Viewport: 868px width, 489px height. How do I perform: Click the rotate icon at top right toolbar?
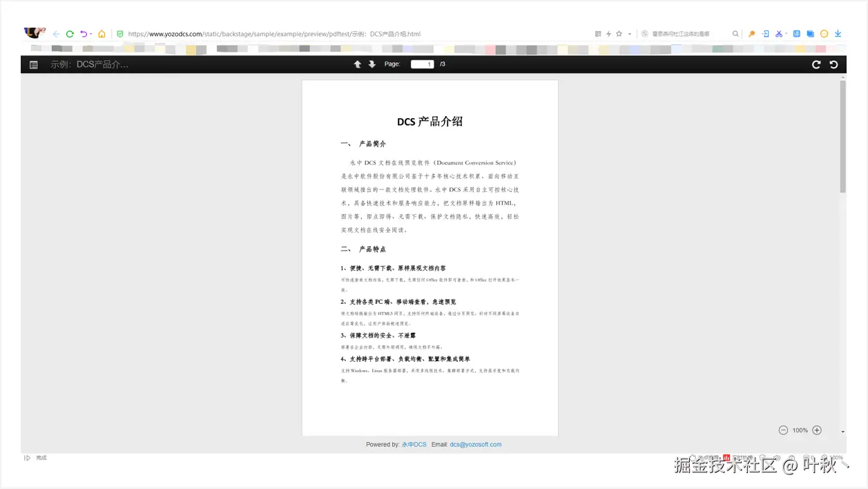[x=833, y=64]
